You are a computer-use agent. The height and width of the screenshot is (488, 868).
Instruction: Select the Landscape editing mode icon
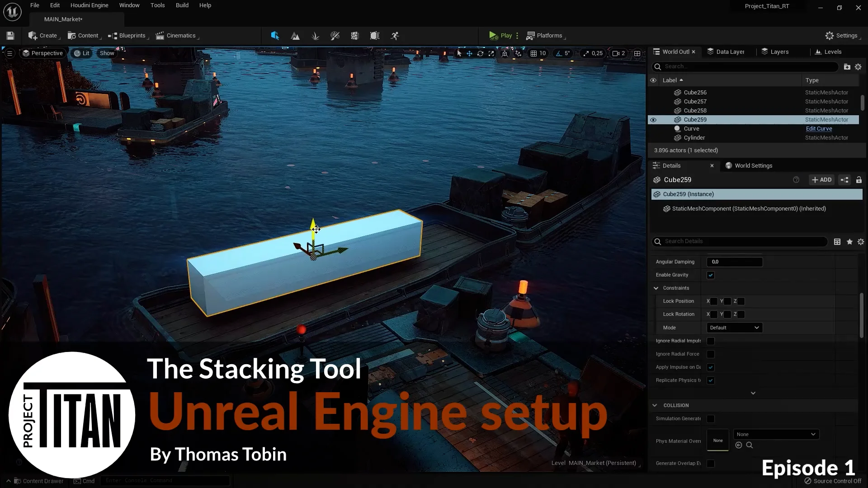[x=295, y=36]
